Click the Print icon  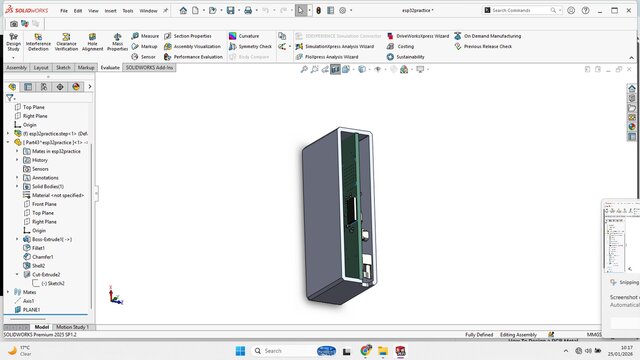coord(248,10)
